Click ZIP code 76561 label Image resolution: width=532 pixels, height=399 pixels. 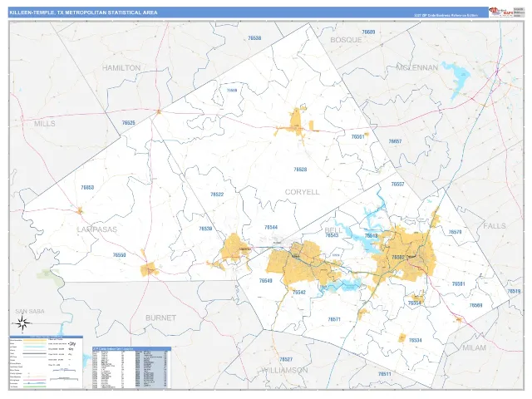click(358, 137)
